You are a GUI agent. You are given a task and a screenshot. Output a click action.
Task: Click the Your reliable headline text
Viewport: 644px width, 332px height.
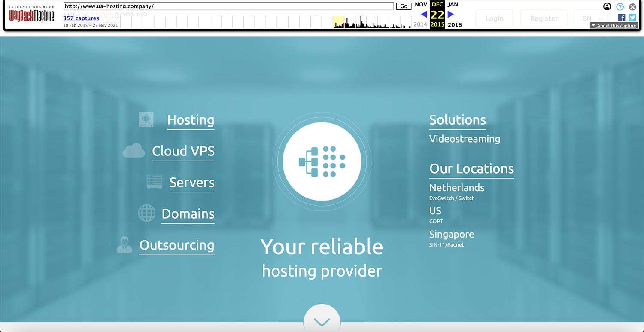pos(322,247)
